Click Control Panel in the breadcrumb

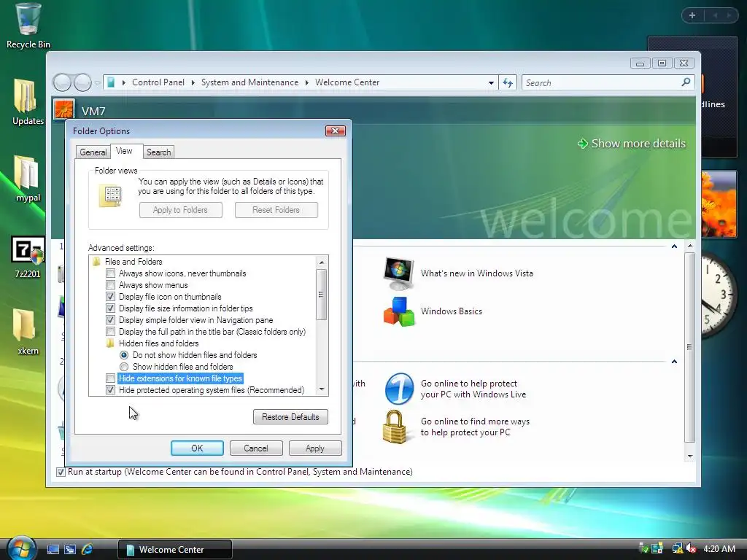(158, 82)
